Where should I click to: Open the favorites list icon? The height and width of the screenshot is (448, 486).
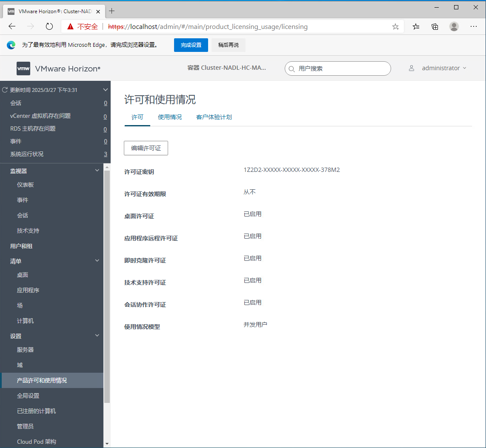coord(416,27)
